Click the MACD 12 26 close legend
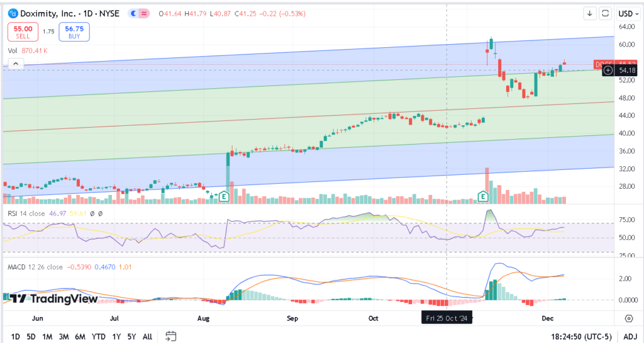This screenshot has width=644, height=343. point(35,267)
